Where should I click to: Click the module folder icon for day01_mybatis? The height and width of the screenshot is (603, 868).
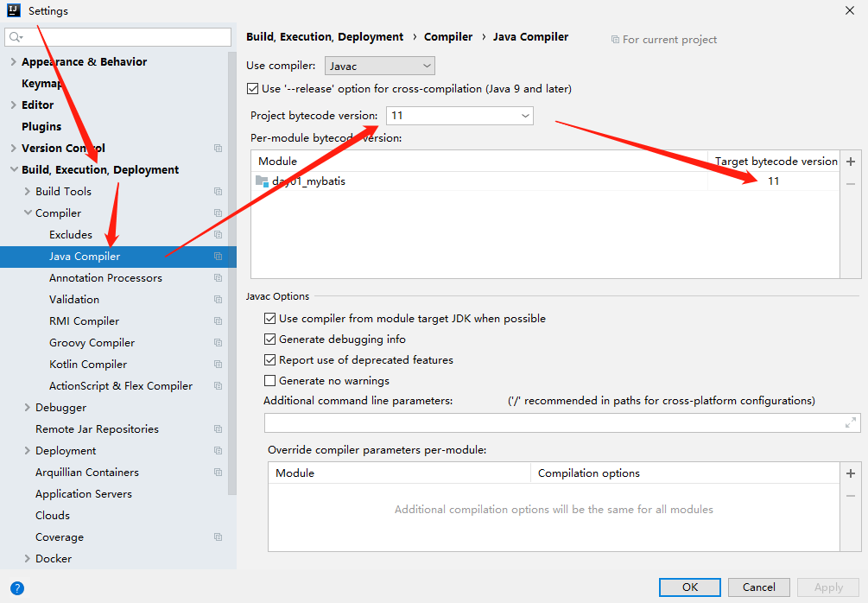(263, 181)
